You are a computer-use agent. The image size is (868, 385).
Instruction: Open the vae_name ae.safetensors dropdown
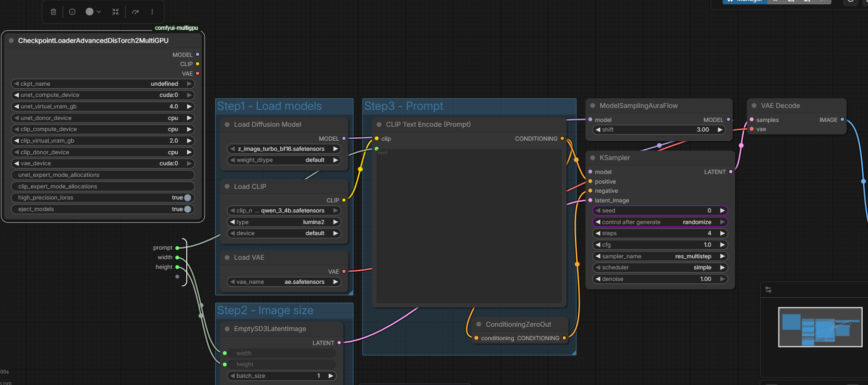pyautogui.click(x=284, y=282)
